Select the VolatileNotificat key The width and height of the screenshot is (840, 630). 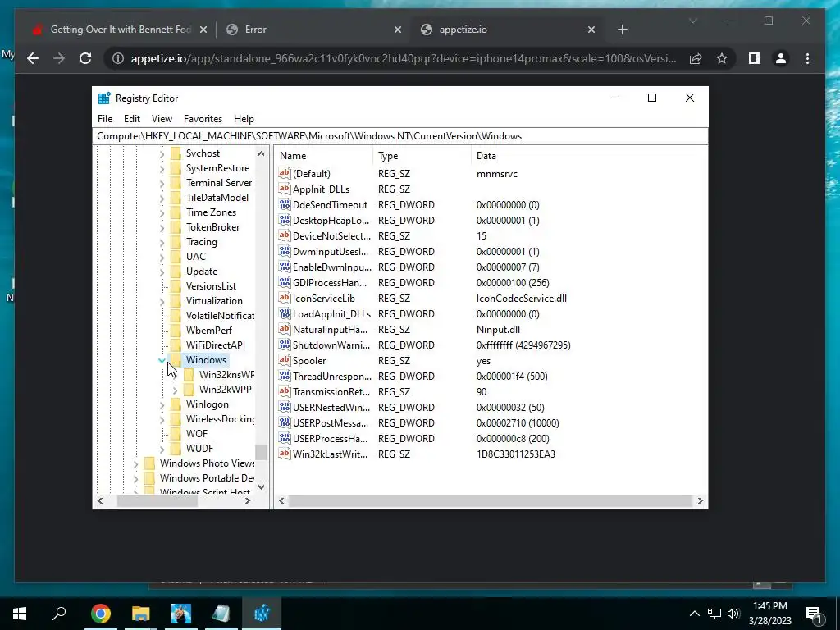click(220, 316)
